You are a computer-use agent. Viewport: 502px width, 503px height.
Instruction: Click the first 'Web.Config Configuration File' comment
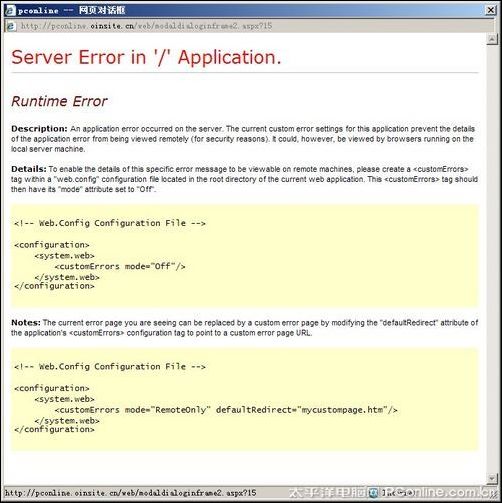110,223
